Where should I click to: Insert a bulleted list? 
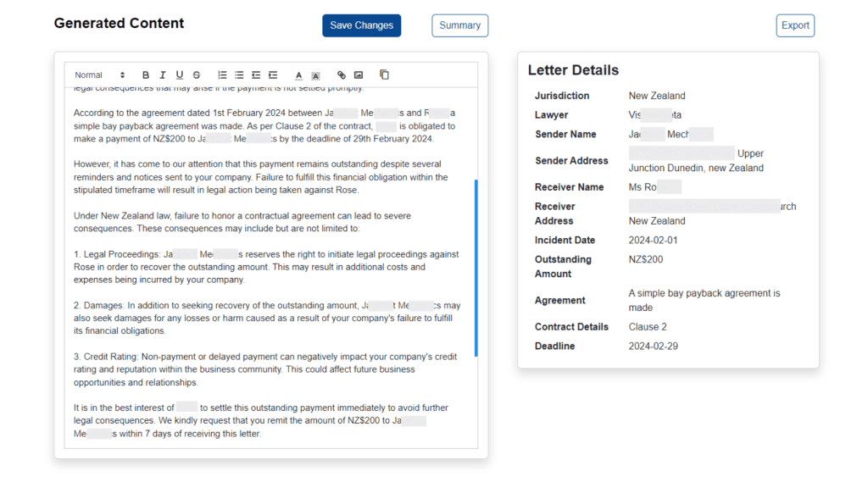click(239, 75)
